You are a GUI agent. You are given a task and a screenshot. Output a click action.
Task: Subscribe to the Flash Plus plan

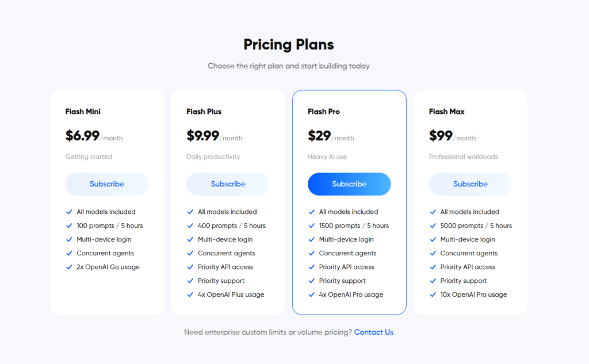(228, 184)
